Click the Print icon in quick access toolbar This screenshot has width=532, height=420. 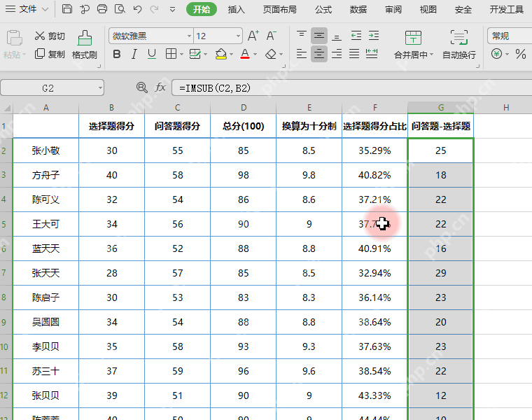(101, 9)
